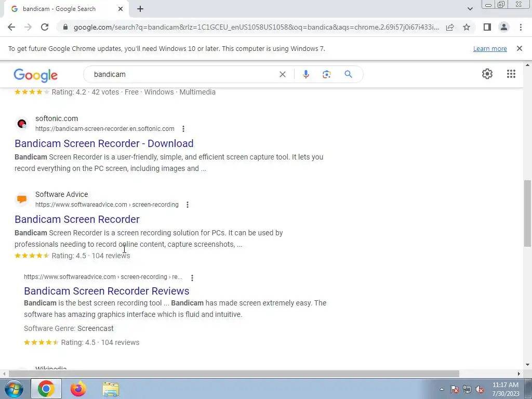Open the Chrome profile avatar menu

click(504, 27)
